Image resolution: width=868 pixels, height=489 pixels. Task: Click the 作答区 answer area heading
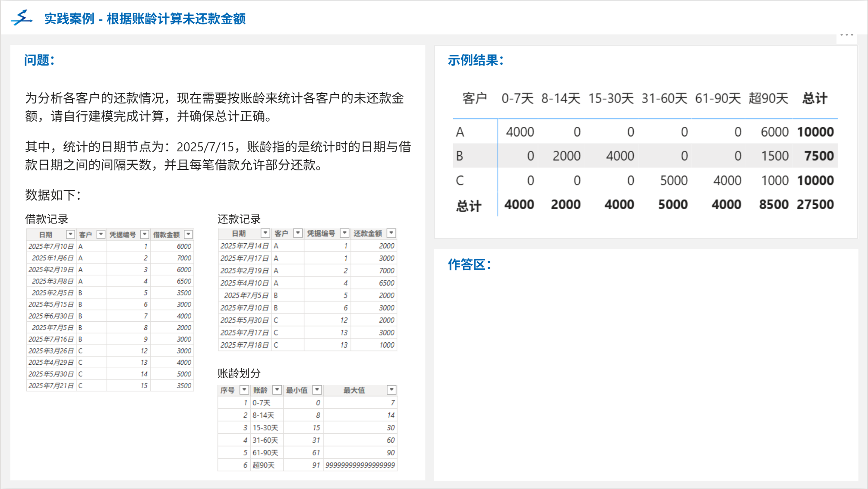(469, 264)
